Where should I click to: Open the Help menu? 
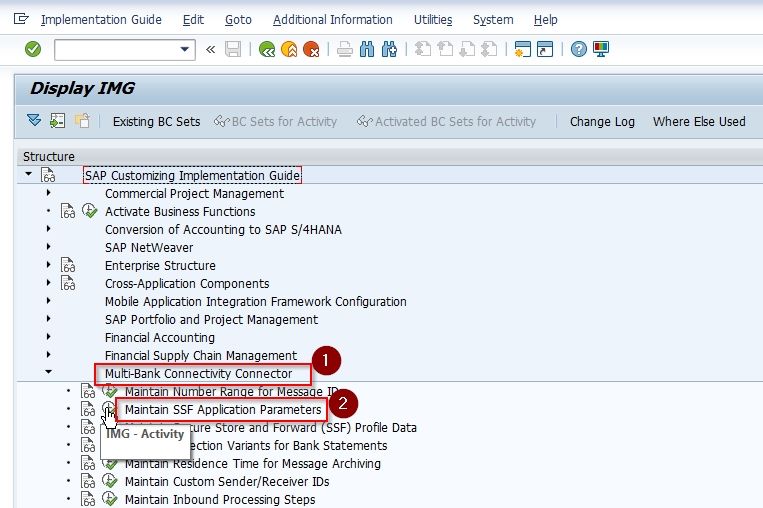(x=545, y=19)
